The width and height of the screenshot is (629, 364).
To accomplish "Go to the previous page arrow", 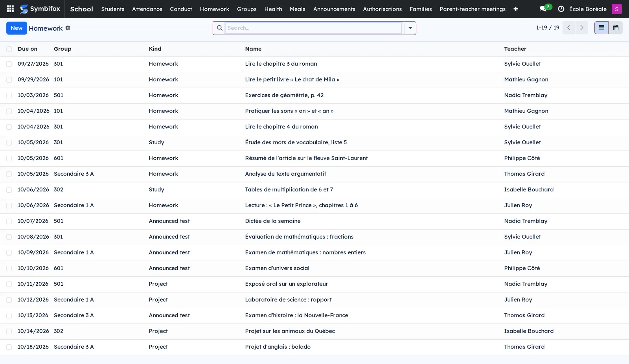I will (x=568, y=28).
